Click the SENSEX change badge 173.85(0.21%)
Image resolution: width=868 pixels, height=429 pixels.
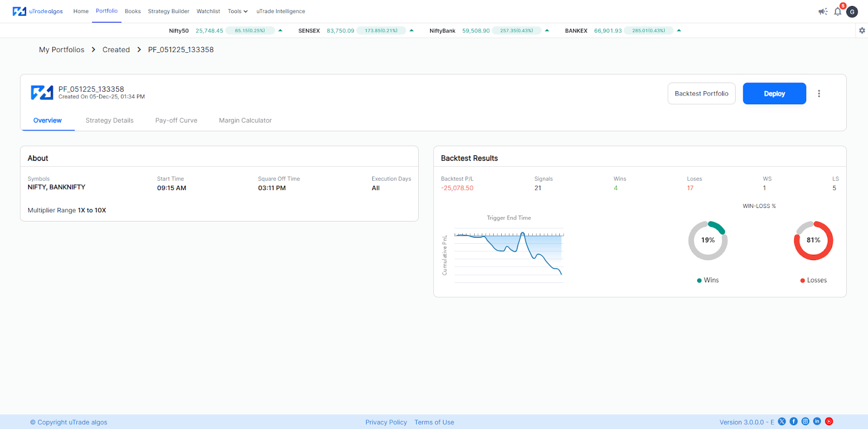coord(381,30)
